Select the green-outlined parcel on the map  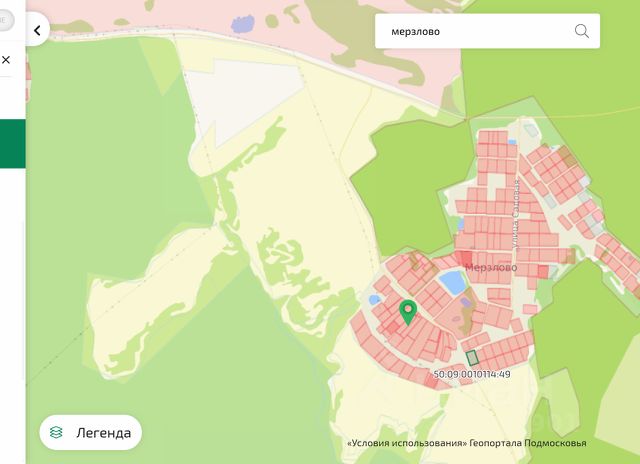(472, 358)
